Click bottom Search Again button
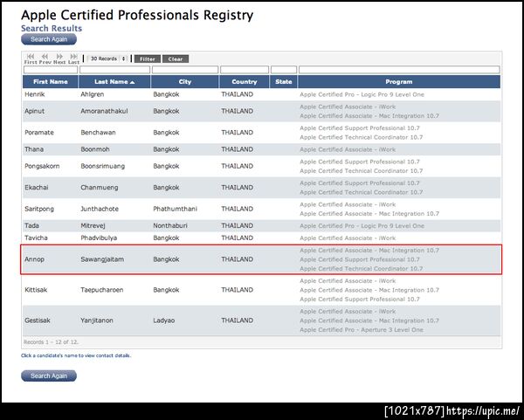This screenshot has height=420, width=524. coord(49,375)
